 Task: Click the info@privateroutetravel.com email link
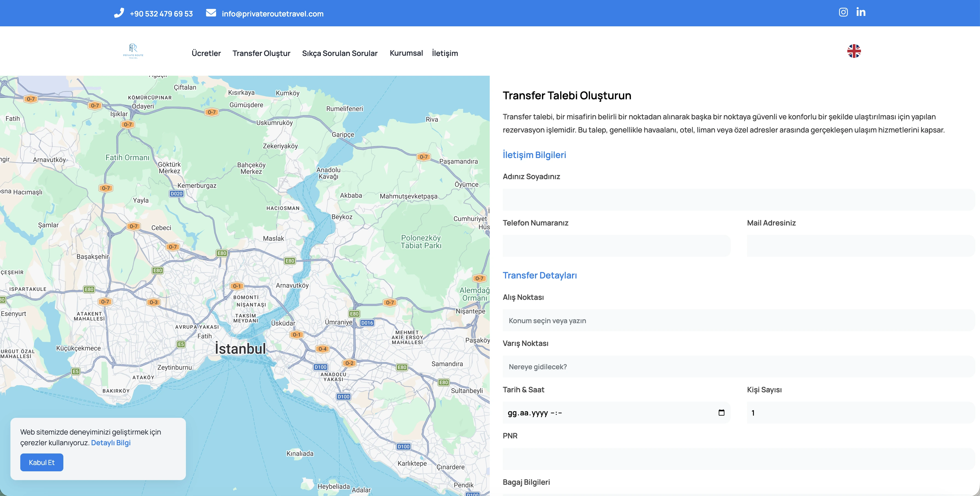pyautogui.click(x=272, y=14)
